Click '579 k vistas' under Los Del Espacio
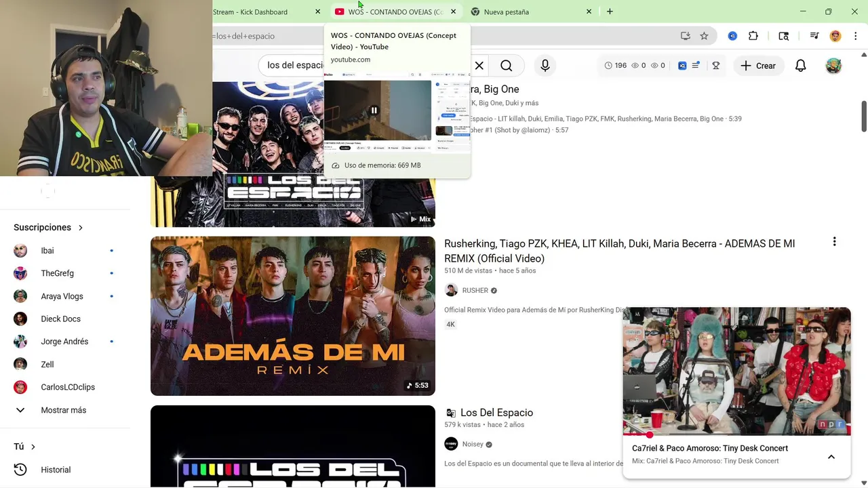Image resolution: width=868 pixels, height=488 pixels. (x=462, y=425)
